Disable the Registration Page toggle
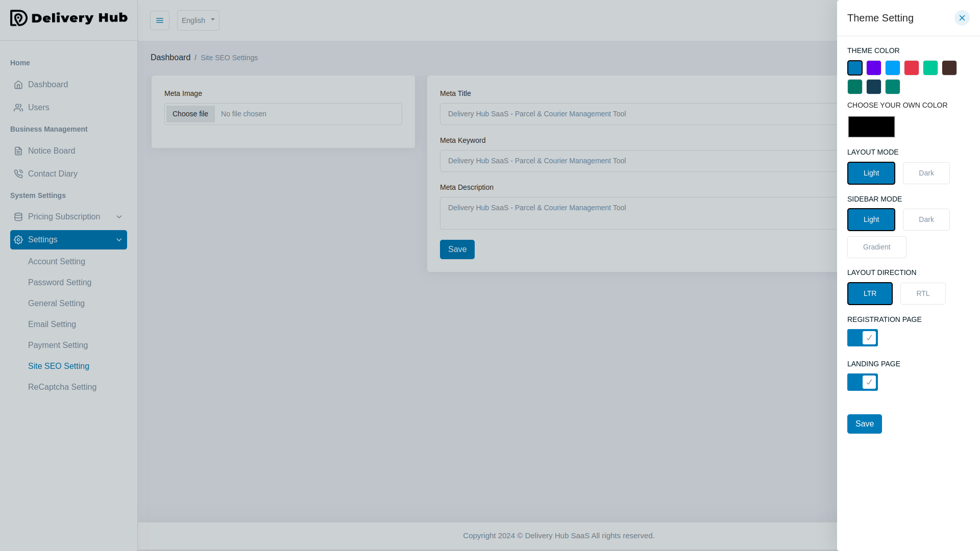 pos(862,337)
